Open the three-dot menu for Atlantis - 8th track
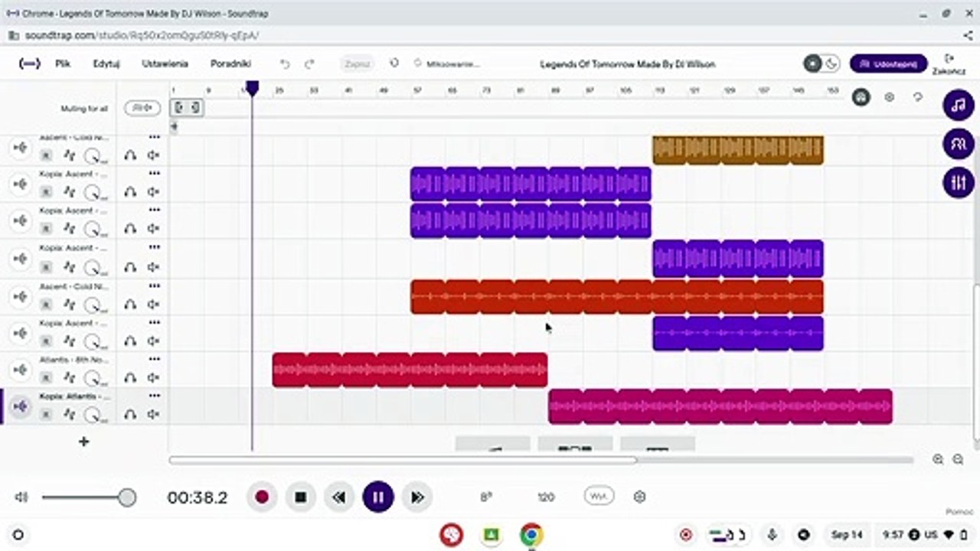 click(x=155, y=360)
